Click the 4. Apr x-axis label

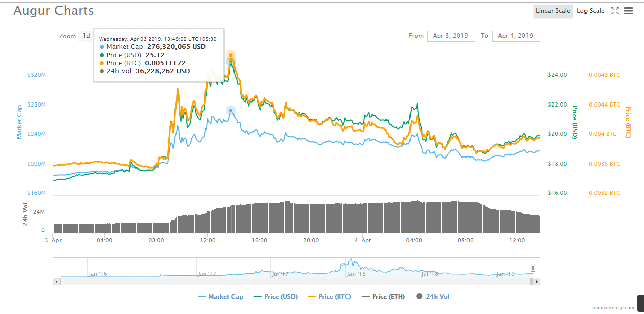pos(363,240)
